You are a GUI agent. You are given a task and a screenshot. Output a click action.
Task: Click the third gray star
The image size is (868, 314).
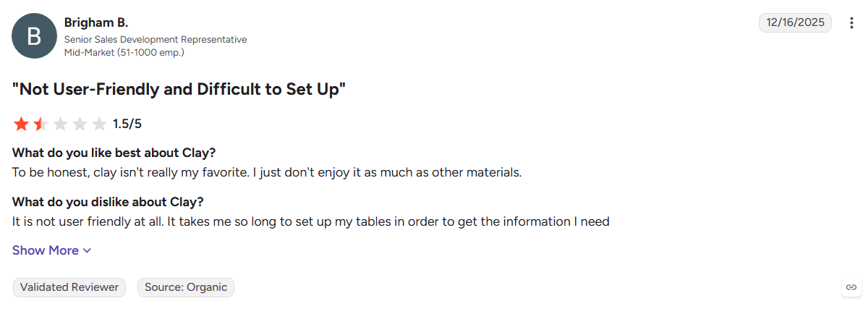pyautogui.click(x=60, y=124)
